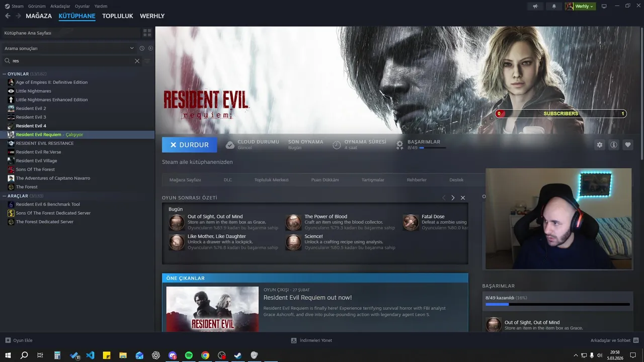Add game to favorites heart icon
The height and width of the screenshot is (362, 644).
628,145
